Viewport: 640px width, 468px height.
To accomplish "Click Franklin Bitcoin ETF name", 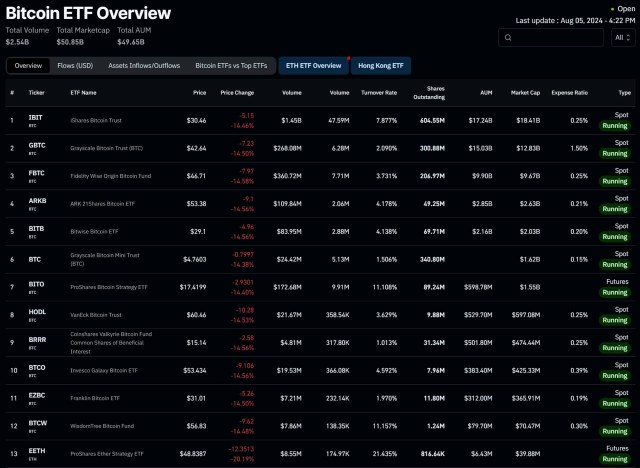I will coord(95,398).
